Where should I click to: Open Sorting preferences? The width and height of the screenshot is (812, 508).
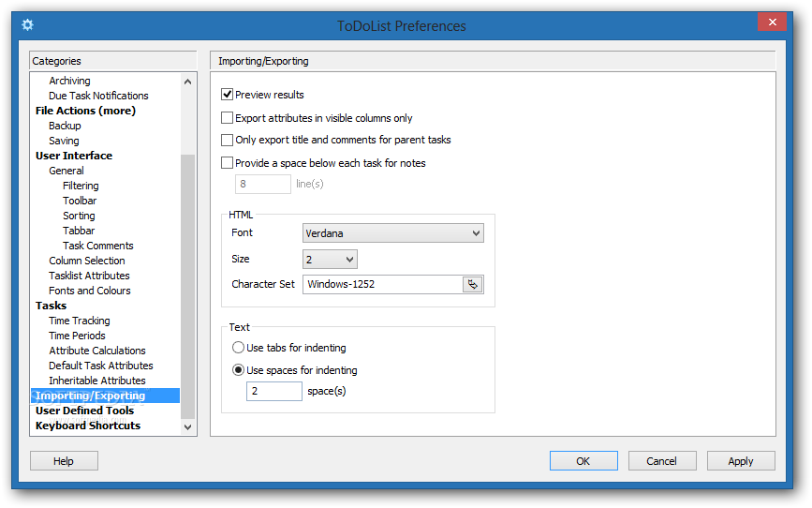point(79,216)
